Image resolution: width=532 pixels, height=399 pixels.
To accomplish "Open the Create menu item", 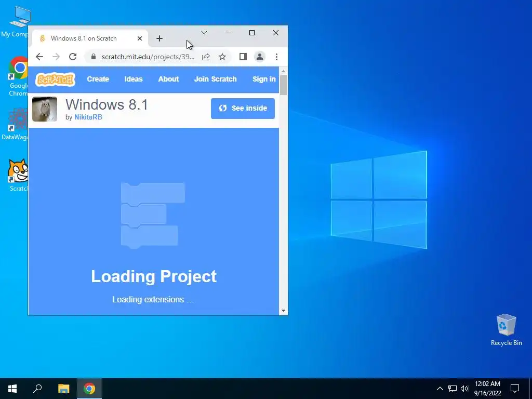I will [98, 79].
